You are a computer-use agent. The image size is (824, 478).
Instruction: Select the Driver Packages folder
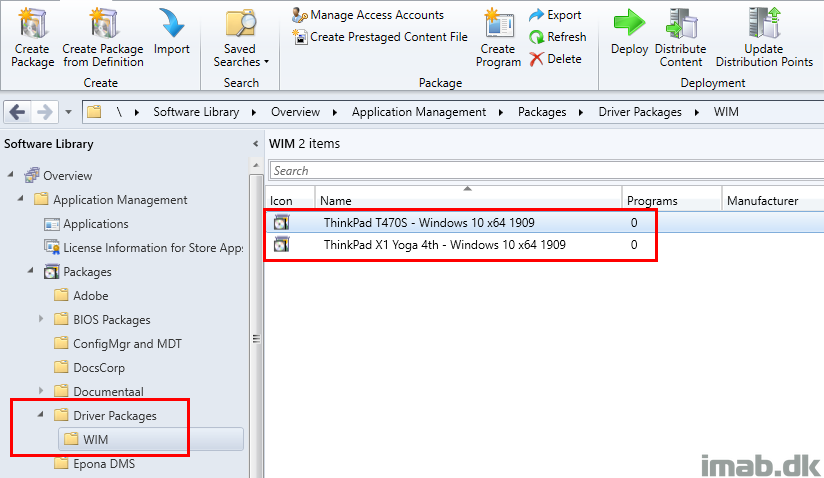pyautogui.click(x=115, y=415)
